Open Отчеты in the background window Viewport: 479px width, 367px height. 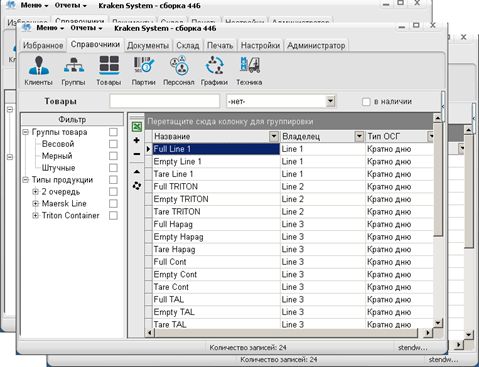(70, 5)
